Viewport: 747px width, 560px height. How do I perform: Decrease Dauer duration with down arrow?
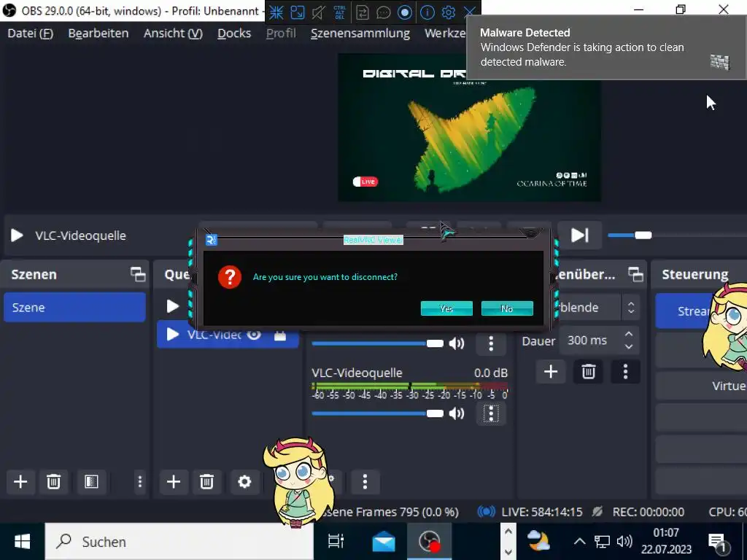[x=629, y=346]
